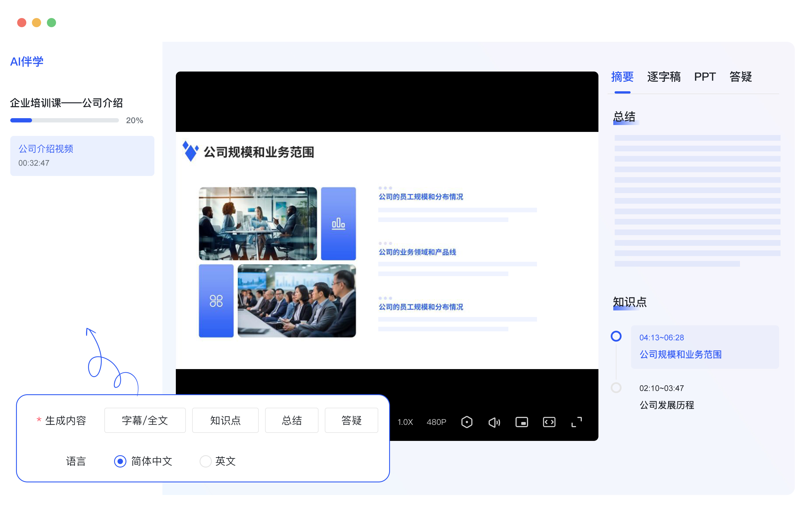Click the 答疑 generation content button
The width and height of the screenshot is (812, 515).
[x=351, y=420]
